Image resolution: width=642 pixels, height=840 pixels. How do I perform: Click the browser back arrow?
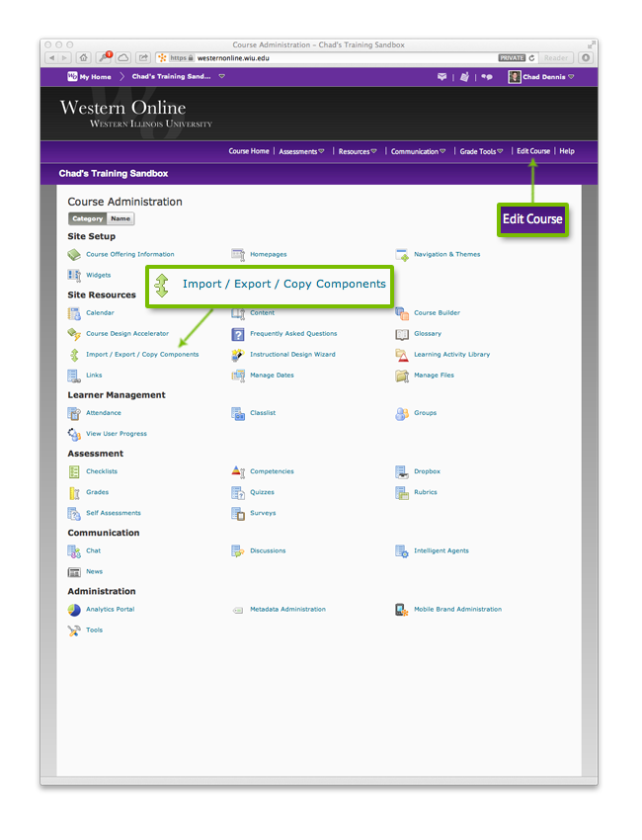52,58
